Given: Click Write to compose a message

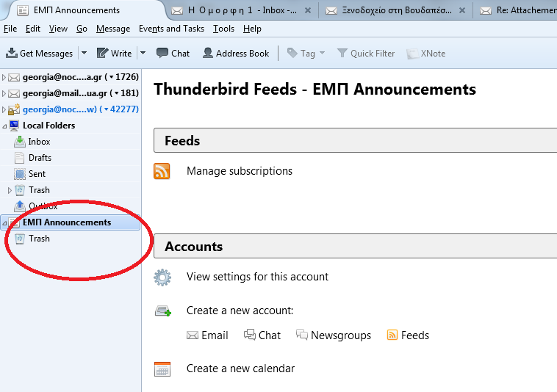Looking at the screenshot, I should pos(115,53).
